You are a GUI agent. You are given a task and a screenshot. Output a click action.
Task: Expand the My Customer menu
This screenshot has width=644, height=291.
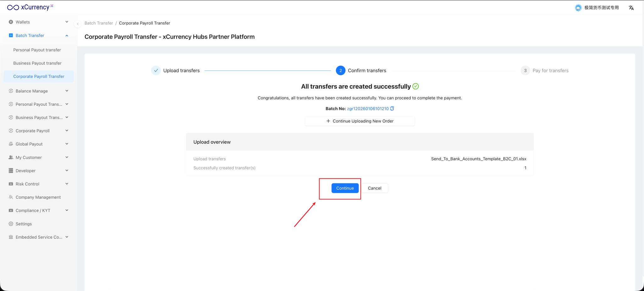[67, 157]
